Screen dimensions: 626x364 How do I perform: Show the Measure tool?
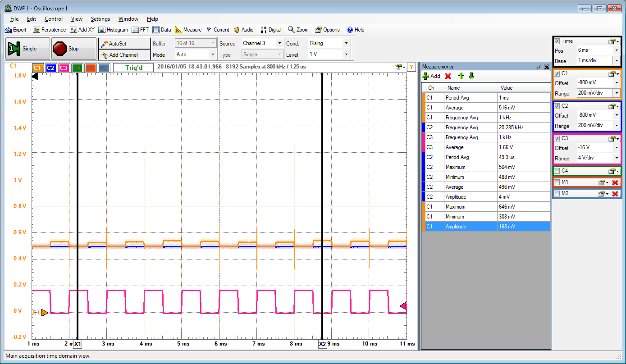click(x=188, y=30)
